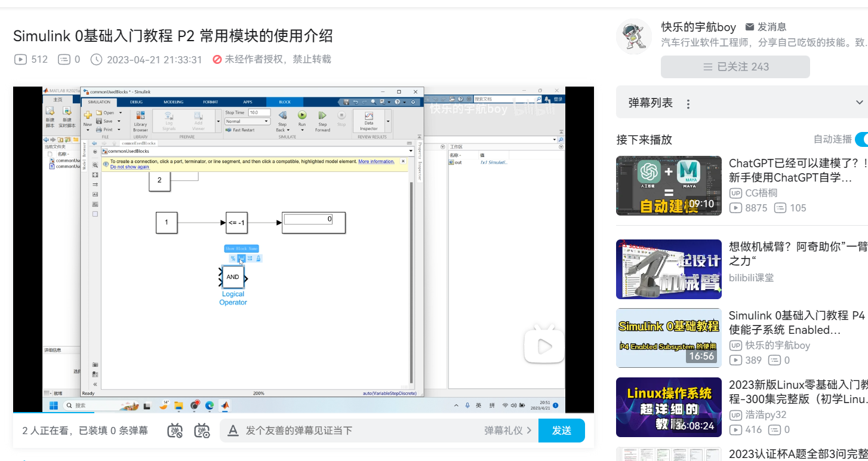The width and height of the screenshot is (868, 461).
Task: Select the AND Logical Operator block
Action: click(x=233, y=277)
